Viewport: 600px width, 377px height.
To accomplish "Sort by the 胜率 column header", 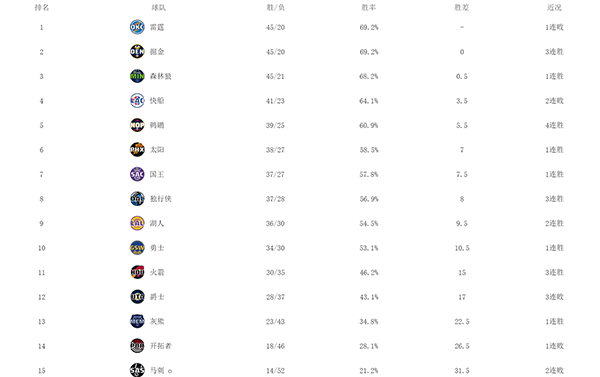I will [x=368, y=7].
